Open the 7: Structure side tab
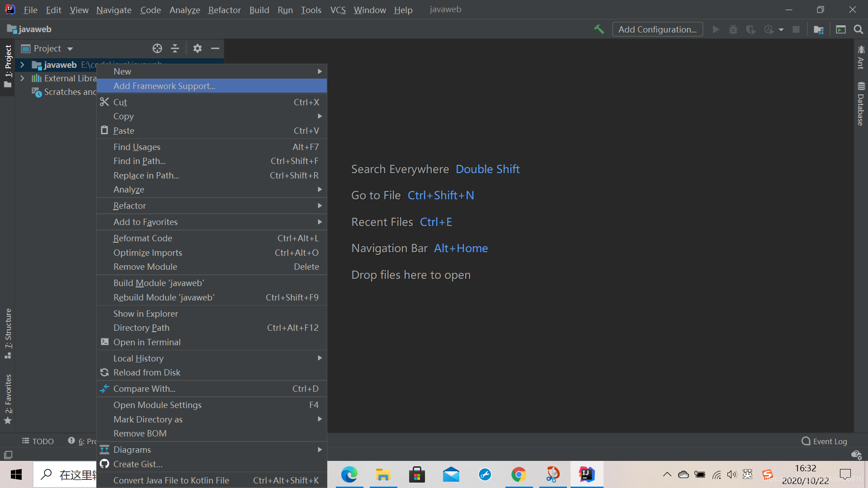Image resolution: width=868 pixels, height=488 pixels. 8,333
